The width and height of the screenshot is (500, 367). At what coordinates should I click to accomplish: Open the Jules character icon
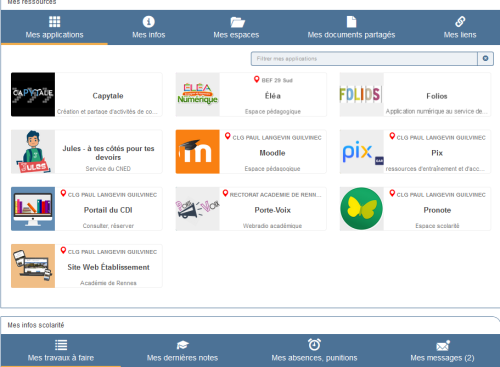tap(33, 152)
